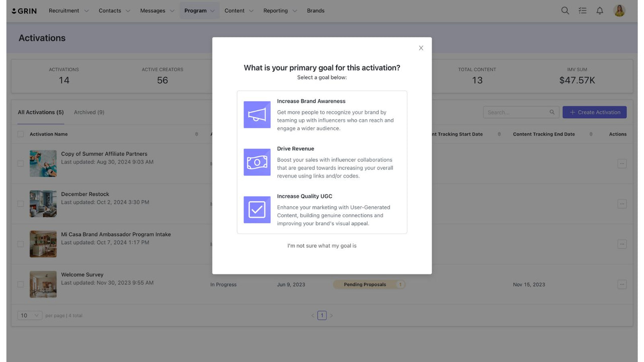Open the Brands menu item
The image size is (644, 362).
(x=315, y=10)
